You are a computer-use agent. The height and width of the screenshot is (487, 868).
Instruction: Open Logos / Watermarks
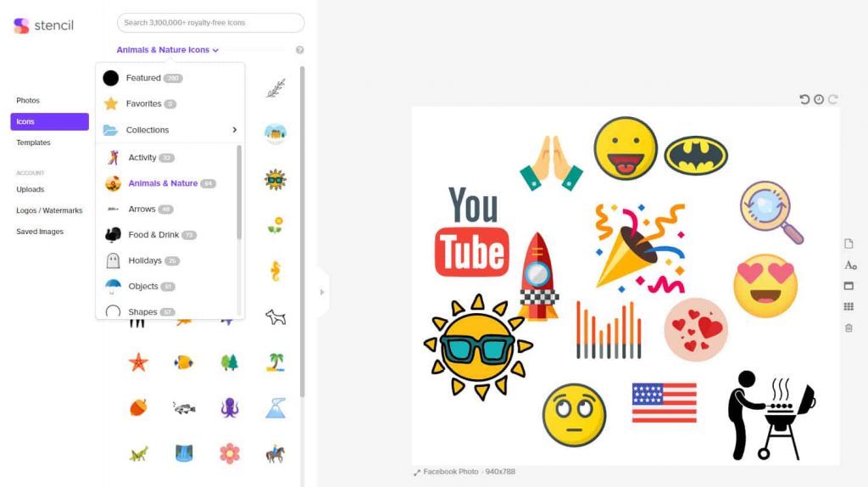pos(49,210)
